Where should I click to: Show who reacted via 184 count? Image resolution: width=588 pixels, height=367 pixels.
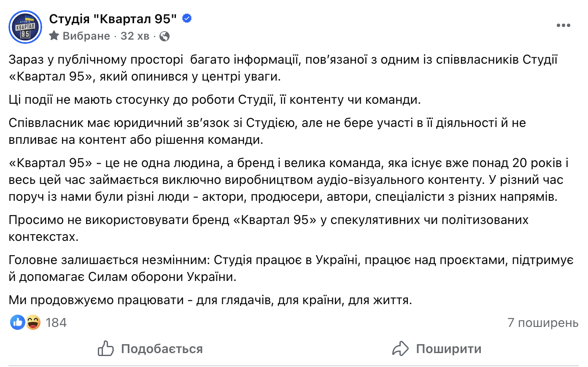point(56,323)
